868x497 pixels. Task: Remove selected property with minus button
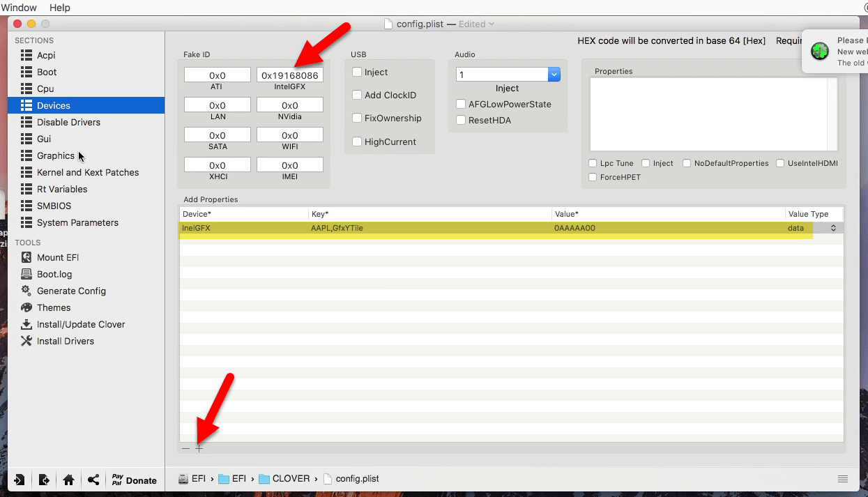coord(185,448)
